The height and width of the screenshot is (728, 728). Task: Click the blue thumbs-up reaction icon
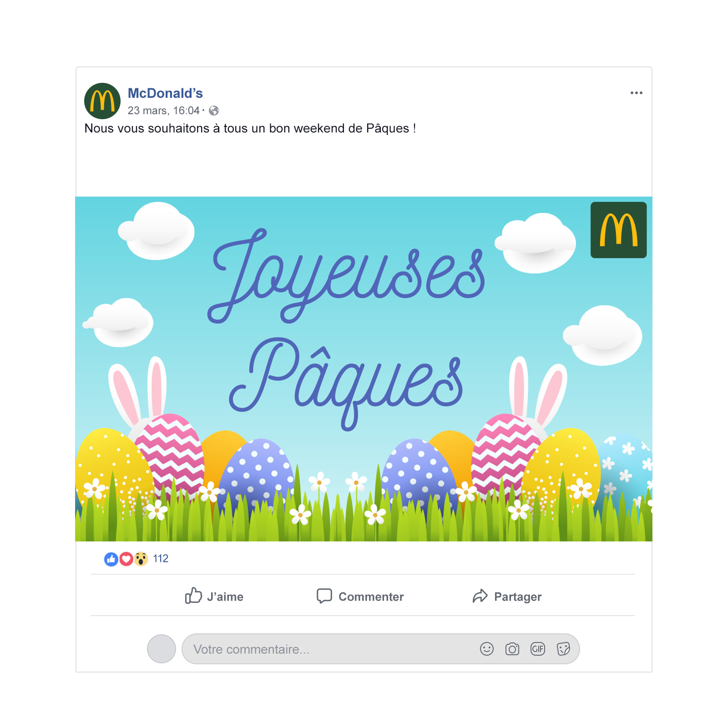[111, 559]
